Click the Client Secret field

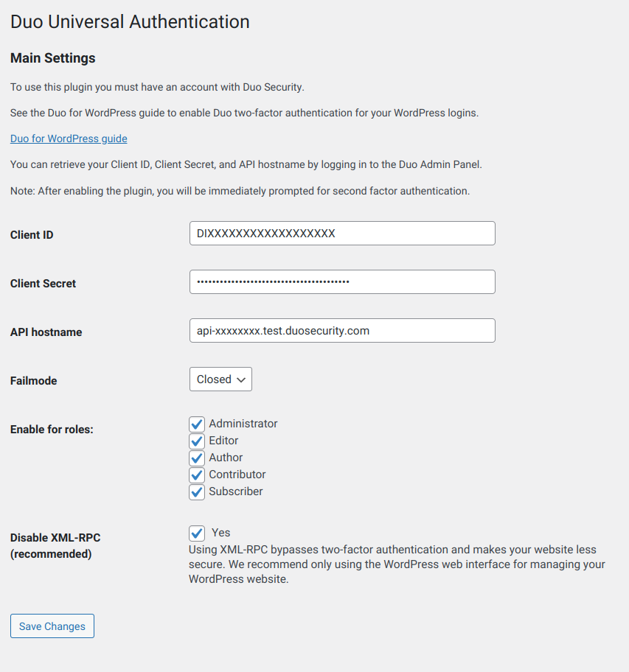click(x=341, y=281)
